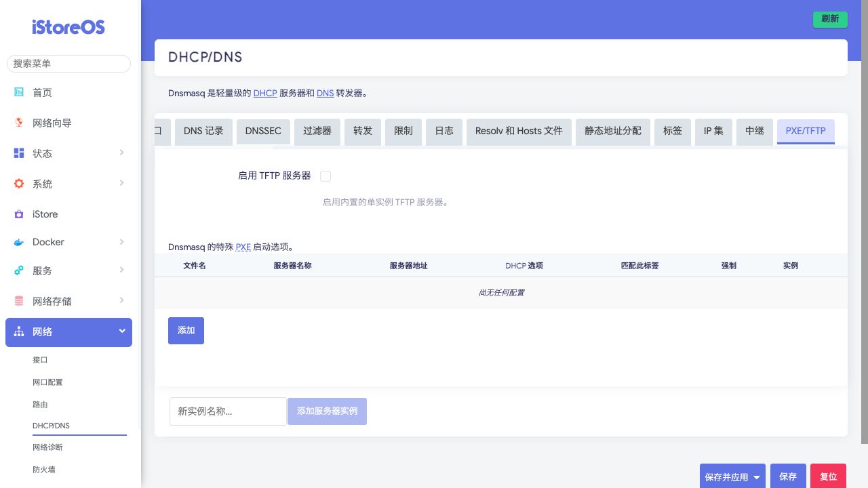The height and width of the screenshot is (488, 868).
Task: Click the green 刷新 refresh button
Action: [x=830, y=19]
